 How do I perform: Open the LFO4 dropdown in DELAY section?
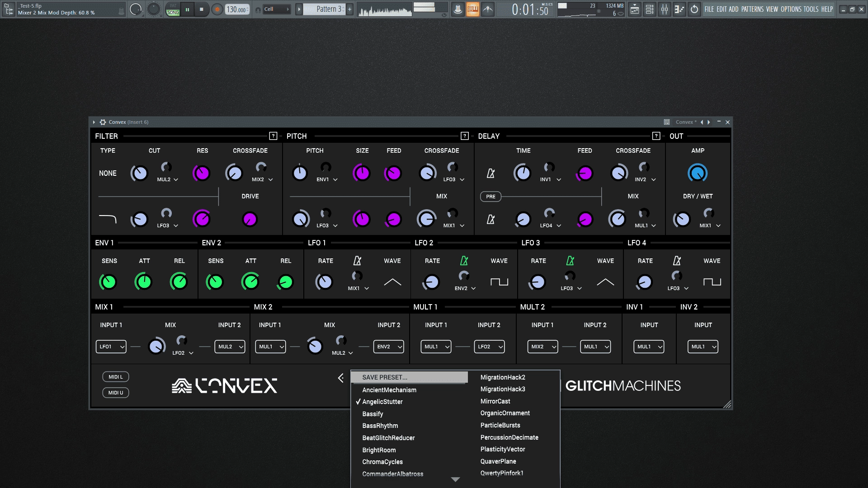point(550,225)
